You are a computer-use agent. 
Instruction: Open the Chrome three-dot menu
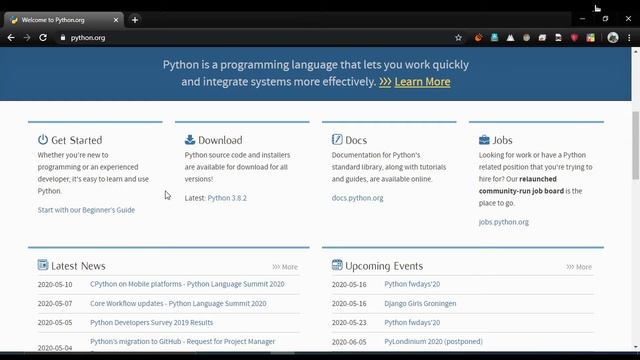[x=629, y=38]
